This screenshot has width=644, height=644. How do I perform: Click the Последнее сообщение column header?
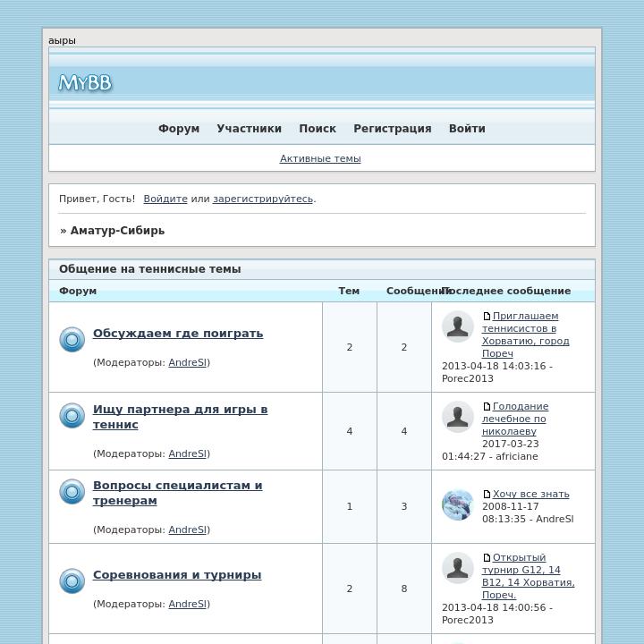point(506,291)
